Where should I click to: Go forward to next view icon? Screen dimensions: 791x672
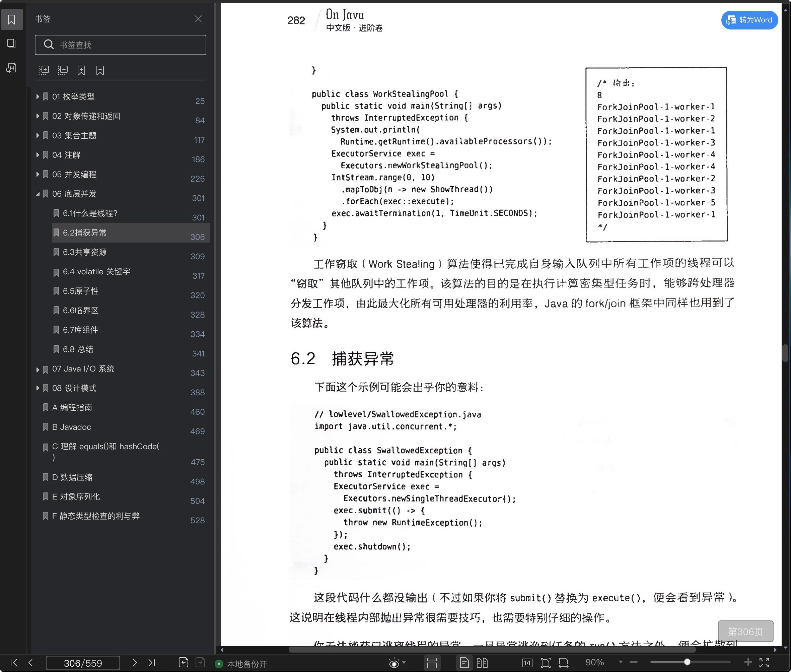coord(200,663)
